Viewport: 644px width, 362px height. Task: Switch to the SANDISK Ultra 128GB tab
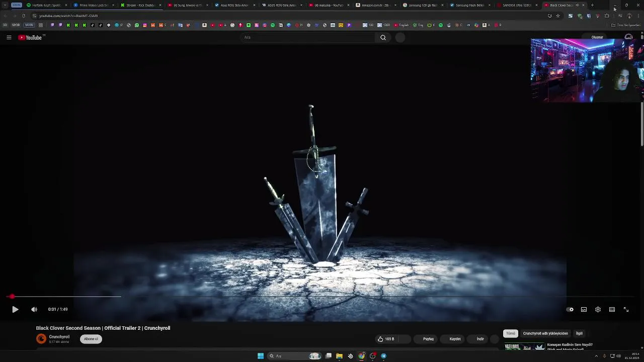tap(517, 5)
